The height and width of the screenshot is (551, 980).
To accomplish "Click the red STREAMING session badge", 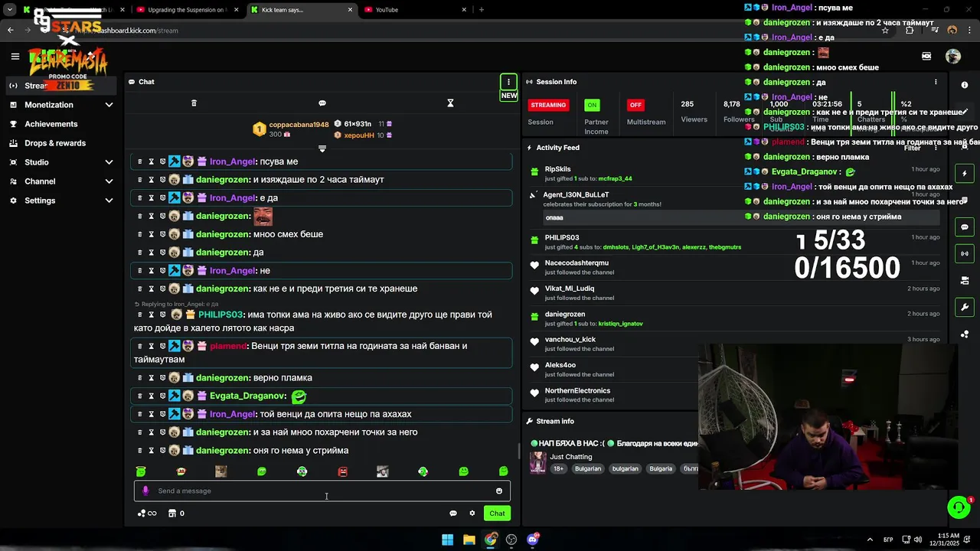I will (x=548, y=105).
